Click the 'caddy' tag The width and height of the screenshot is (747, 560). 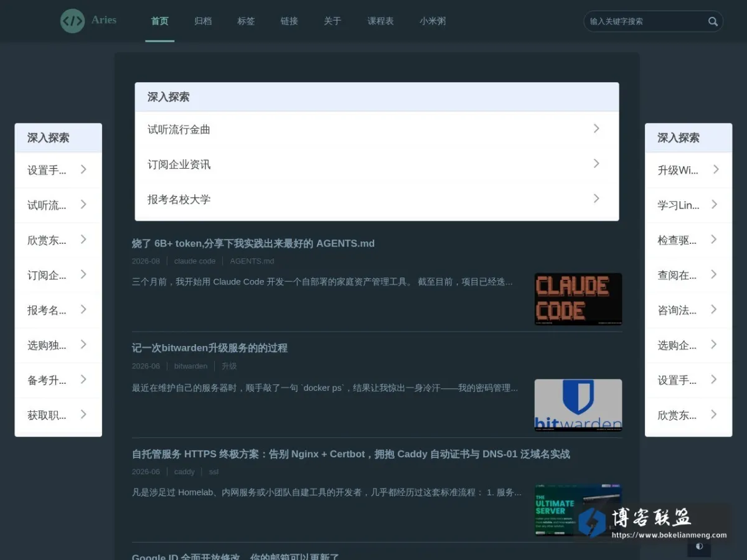(x=184, y=472)
